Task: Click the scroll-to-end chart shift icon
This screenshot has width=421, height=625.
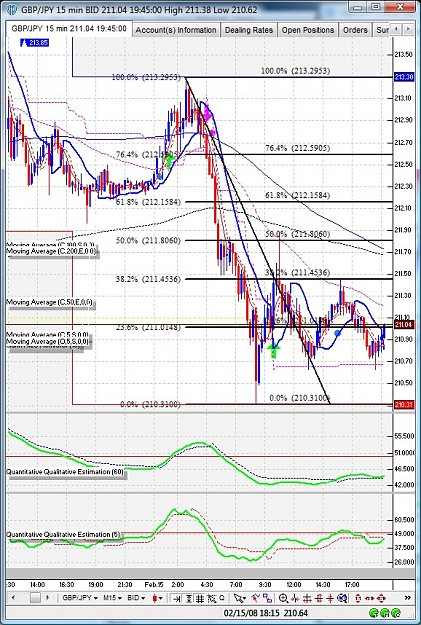Action: (x=176, y=598)
